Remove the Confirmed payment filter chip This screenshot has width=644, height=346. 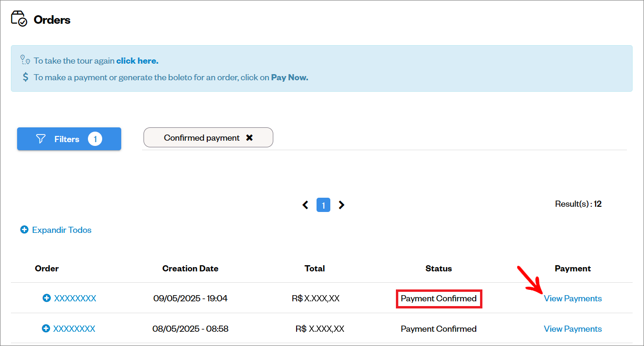250,137
